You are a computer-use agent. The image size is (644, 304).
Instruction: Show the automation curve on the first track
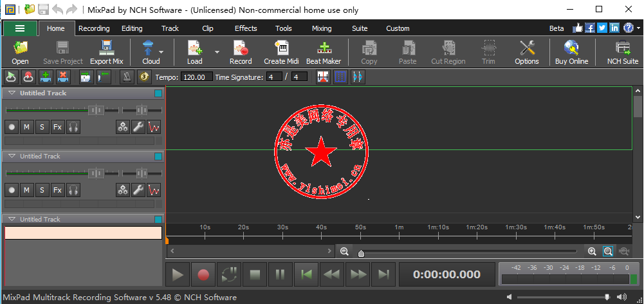(154, 127)
